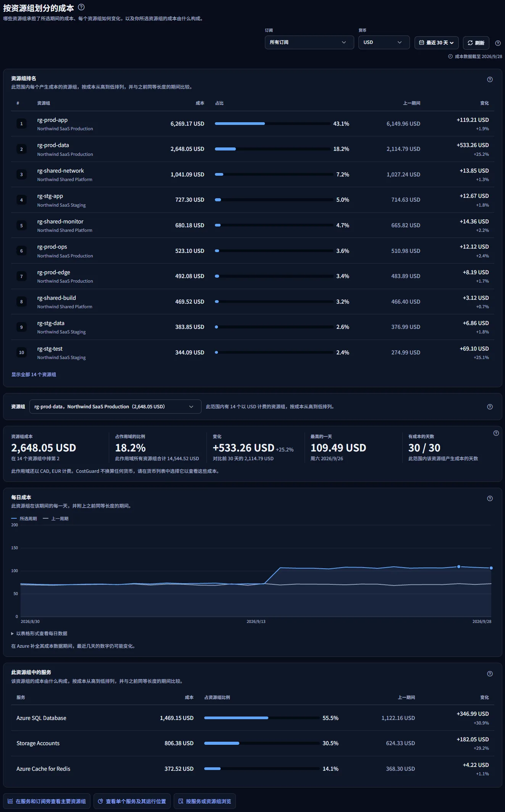This screenshot has height=812, width=505.
Task: Click help icon in resource group selector row
Action: [x=490, y=407]
